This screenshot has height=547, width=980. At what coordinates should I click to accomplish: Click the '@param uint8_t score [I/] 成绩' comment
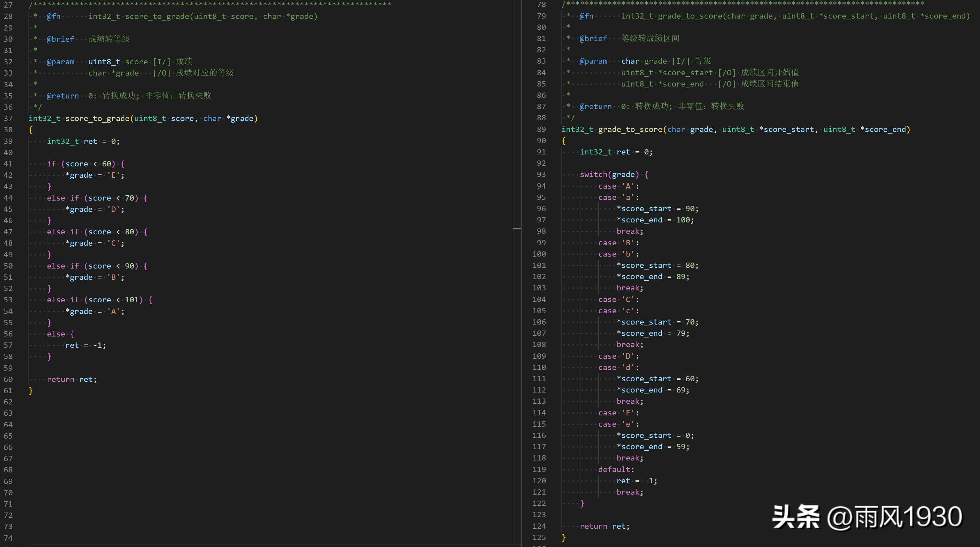point(119,62)
